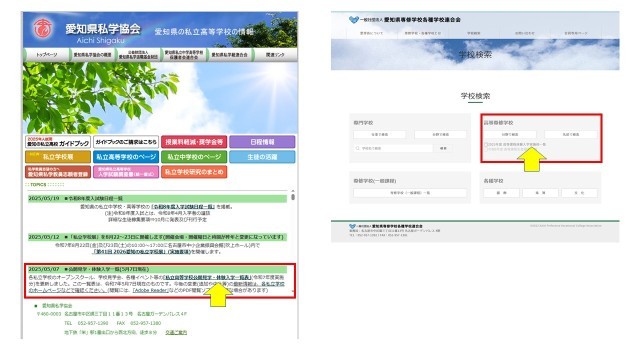Viewport: 640px width, 360px height.
Task: Open the light-blue 生徒の活躍 button
Action: click(262, 157)
